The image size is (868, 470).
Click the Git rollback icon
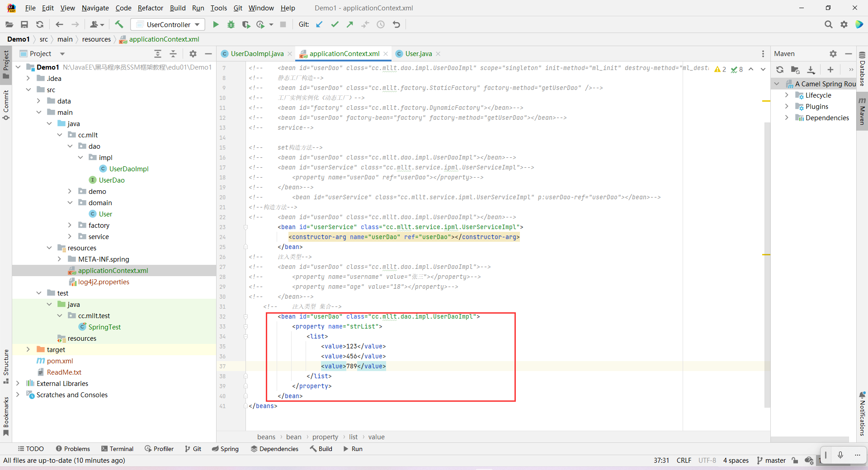click(396, 24)
